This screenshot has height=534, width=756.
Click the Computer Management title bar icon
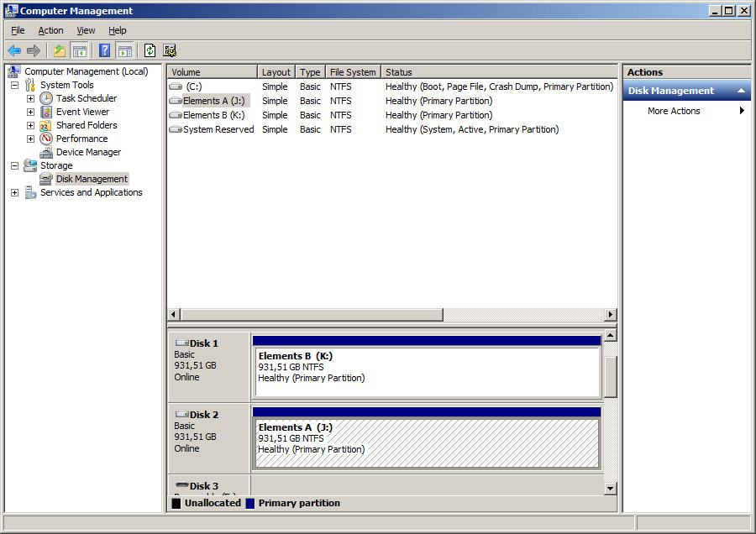11,11
